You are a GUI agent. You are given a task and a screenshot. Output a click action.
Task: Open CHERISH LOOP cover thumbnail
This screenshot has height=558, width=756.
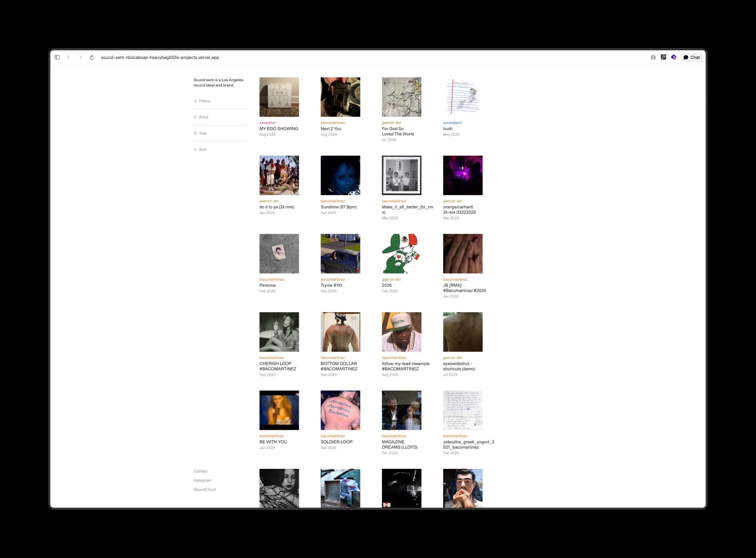click(279, 332)
